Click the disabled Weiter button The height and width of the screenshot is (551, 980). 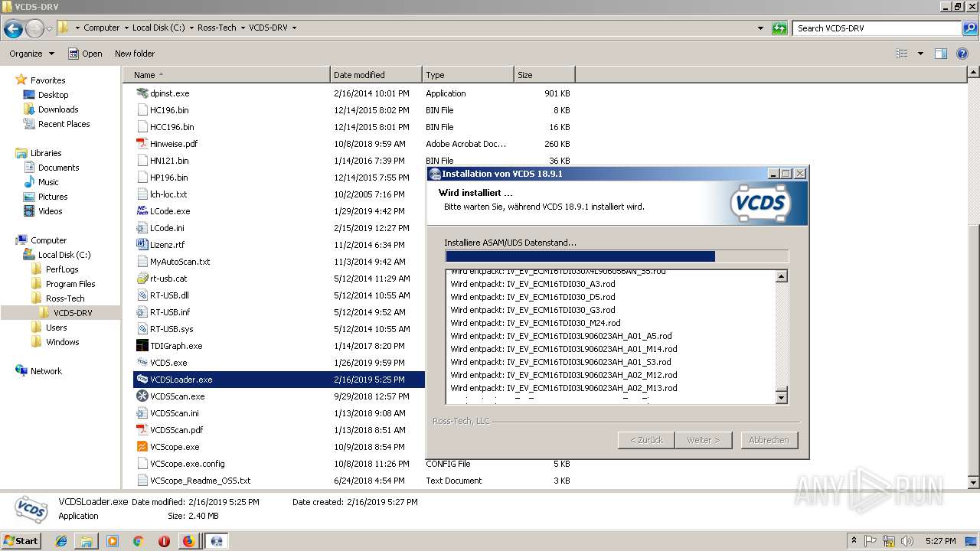point(703,440)
